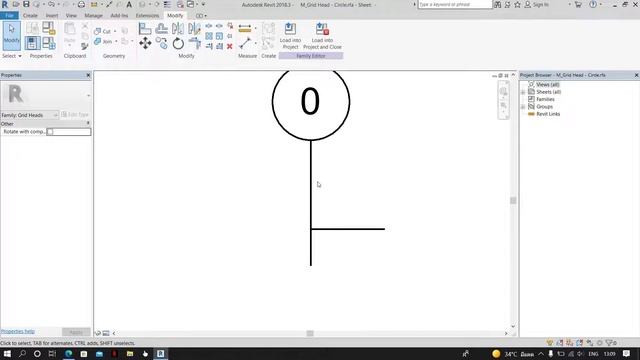This screenshot has height=360, width=640.
Task: Click Load into Project and Close
Action: [322, 36]
